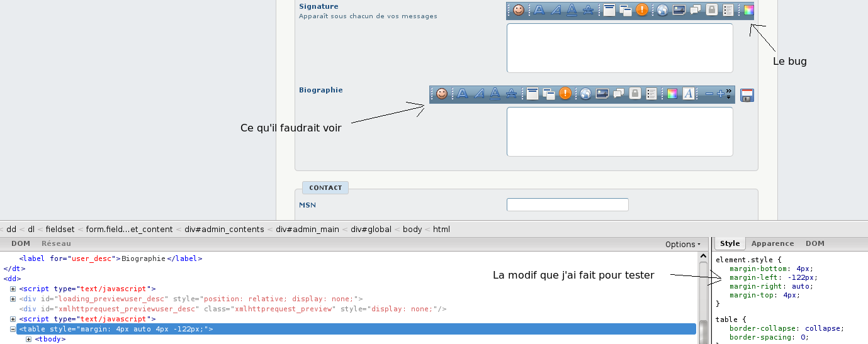The height and width of the screenshot is (344, 868).
Task: Click into the MSN input field
Action: coord(567,204)
